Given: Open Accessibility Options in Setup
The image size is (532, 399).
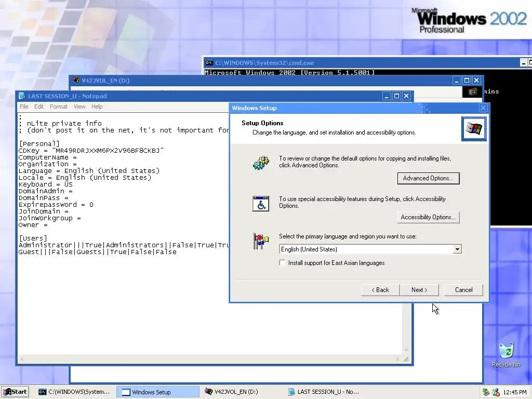Looking at the screenshot, I should coord(428,217).
